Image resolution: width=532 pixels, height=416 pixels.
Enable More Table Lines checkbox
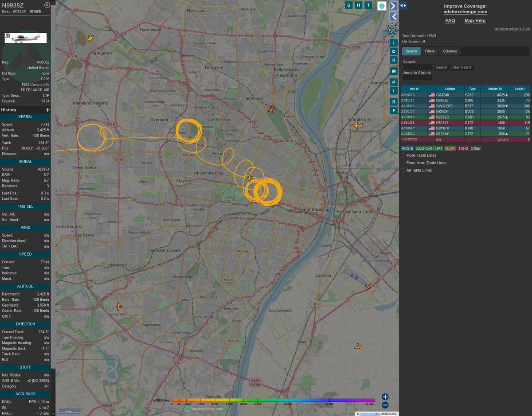coord(403,156)
